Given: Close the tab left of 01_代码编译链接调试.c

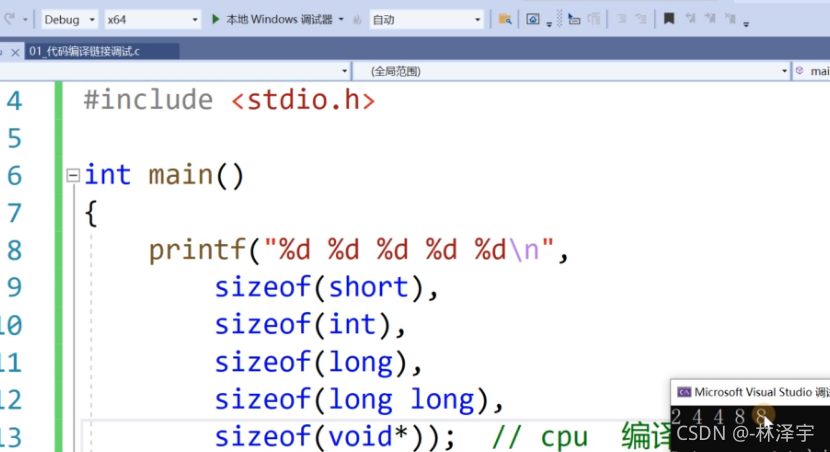Looking at the screenshot, I should tap(15, 52).
